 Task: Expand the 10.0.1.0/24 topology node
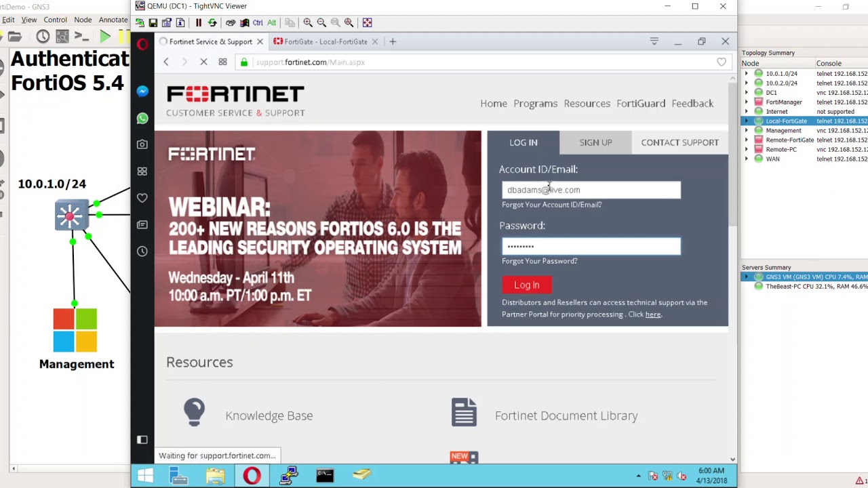coord(747,73)
